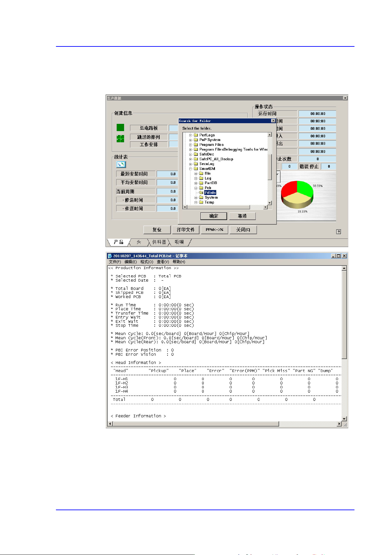Select the PdInfo folder in the tree
Screen dimensions: 392x555
click(x=210, y=193)
